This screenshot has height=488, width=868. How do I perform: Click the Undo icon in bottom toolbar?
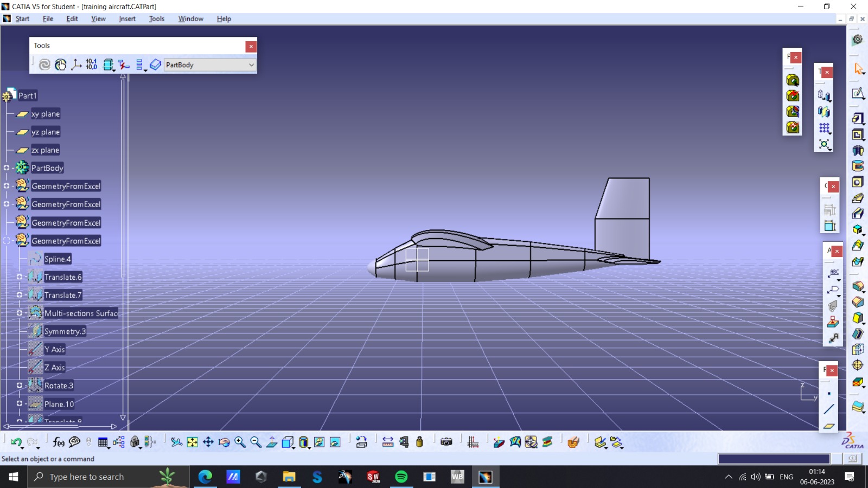(x=16, y=442)
